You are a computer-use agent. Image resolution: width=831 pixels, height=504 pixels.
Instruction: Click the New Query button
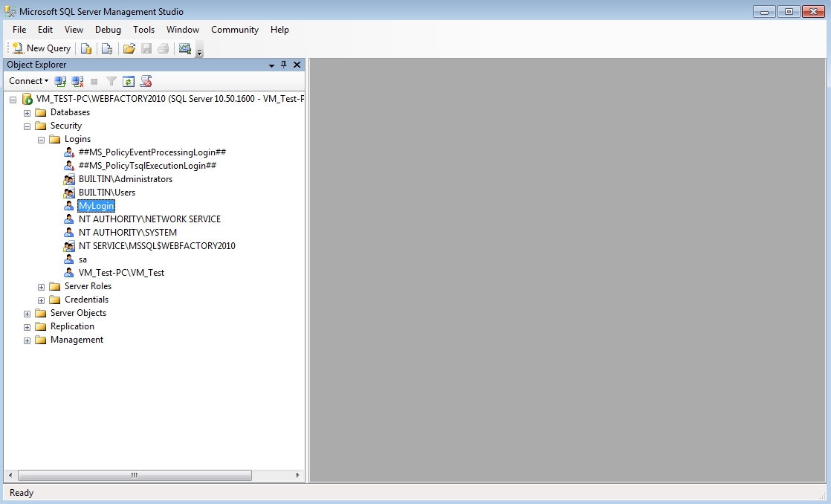pyautogui.click(x=40, y=48)
